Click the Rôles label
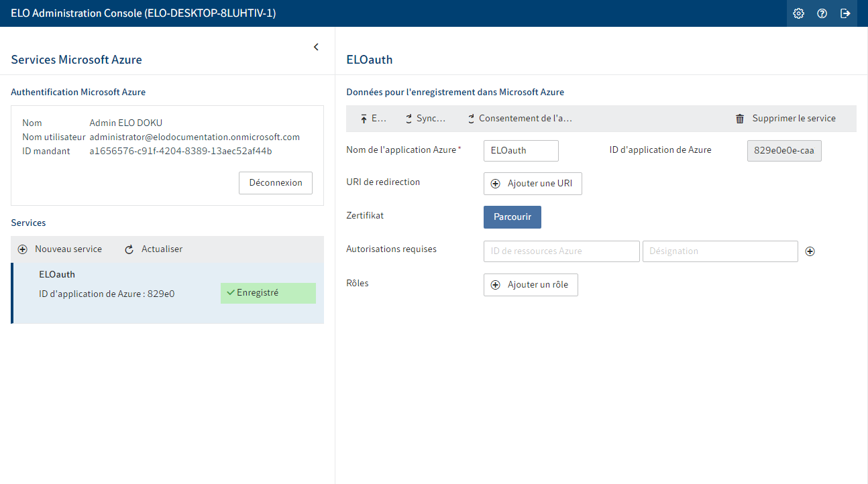The width and height of the screenshot is (868, 484). [357, 283]
